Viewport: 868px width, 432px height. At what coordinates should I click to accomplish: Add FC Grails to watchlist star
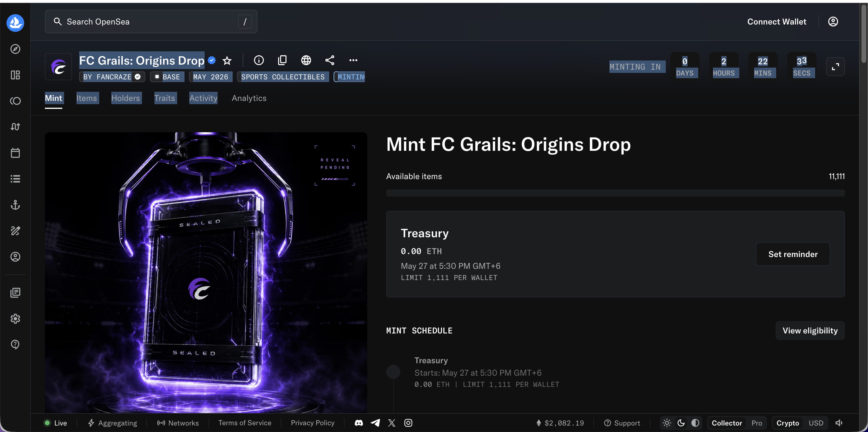pyautogui.click(x=227, y=60)
